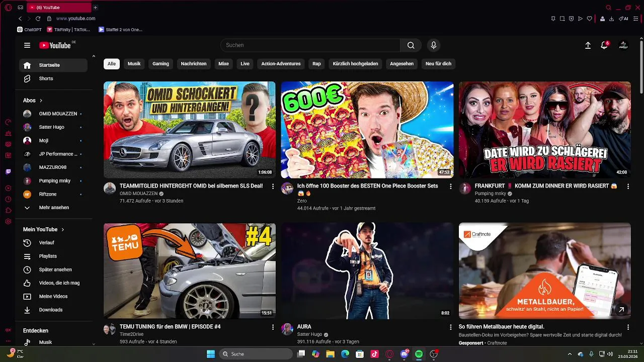Open options for Metallbauer ad
Viewport: 644px width, 362px height.
click(x=628, y=327)
